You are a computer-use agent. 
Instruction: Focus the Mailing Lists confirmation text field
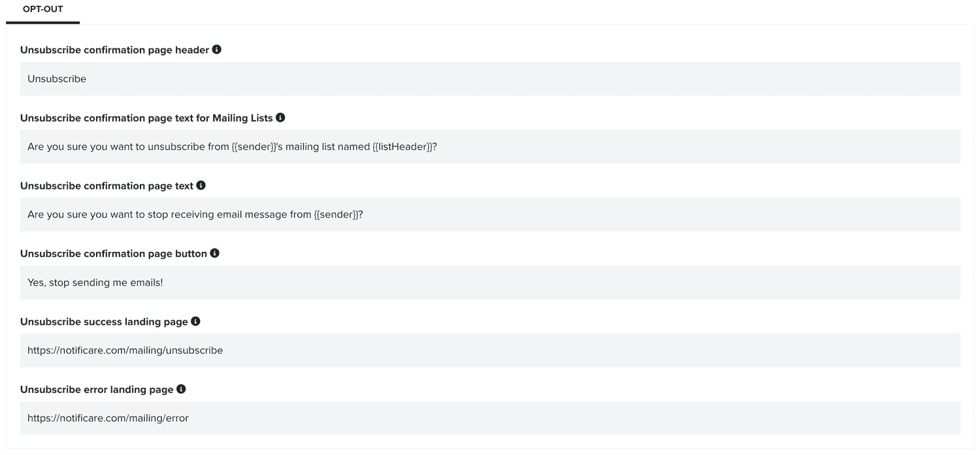pyautogui.click(x=490, y=147)
